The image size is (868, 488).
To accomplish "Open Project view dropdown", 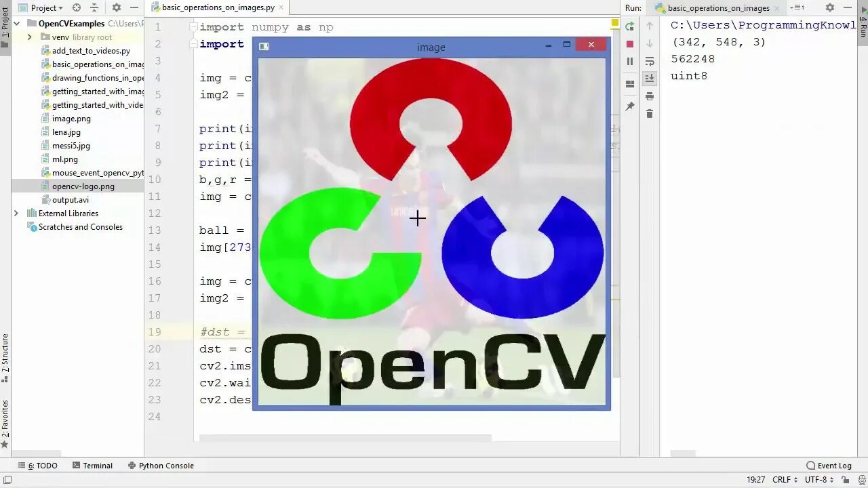I will click(46, 7).
